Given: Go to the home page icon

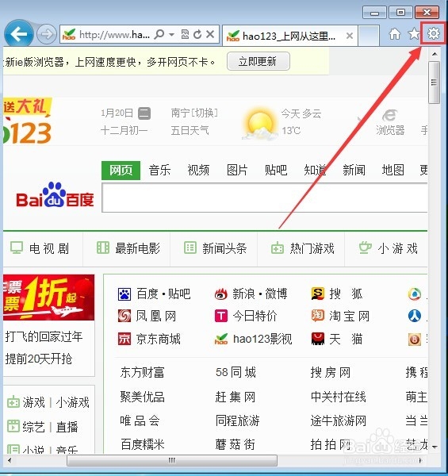Looking at the screenshot, I should click(395, 34).
